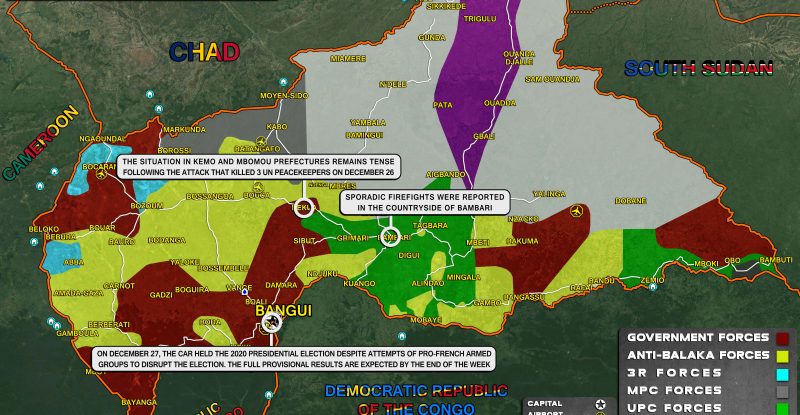Click the UPC Forces green legend swatch
Screen dimensions: 800x415
click(785, 408)
